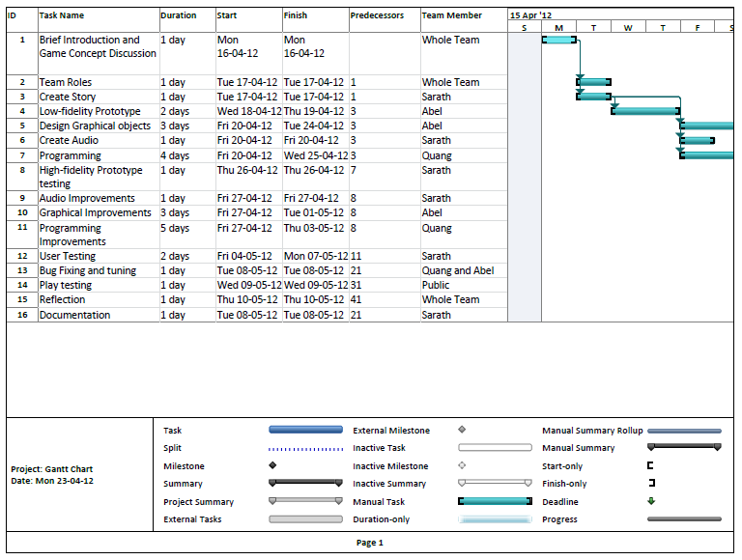Click the 'Wed 25-04-12' finish date

316,155
